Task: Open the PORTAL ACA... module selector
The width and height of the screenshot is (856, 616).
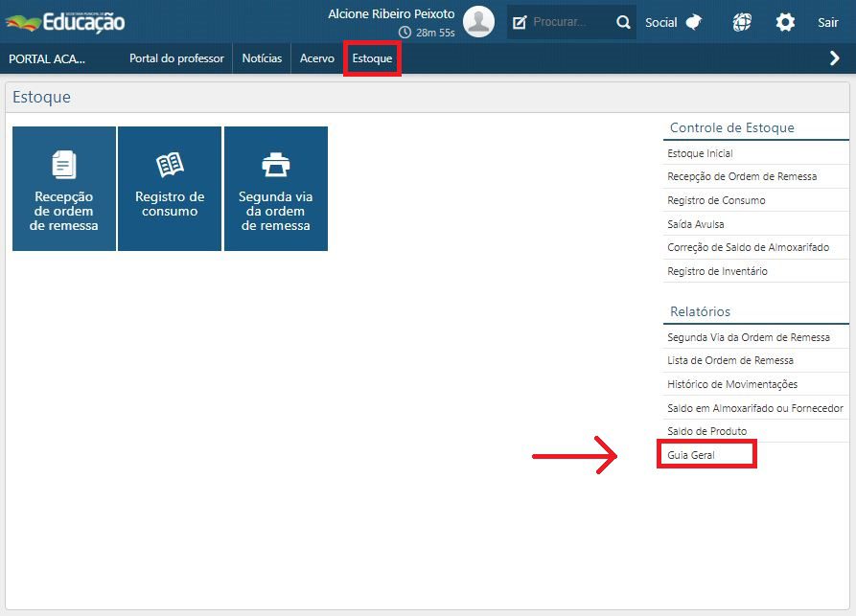Action: [47, 58]
